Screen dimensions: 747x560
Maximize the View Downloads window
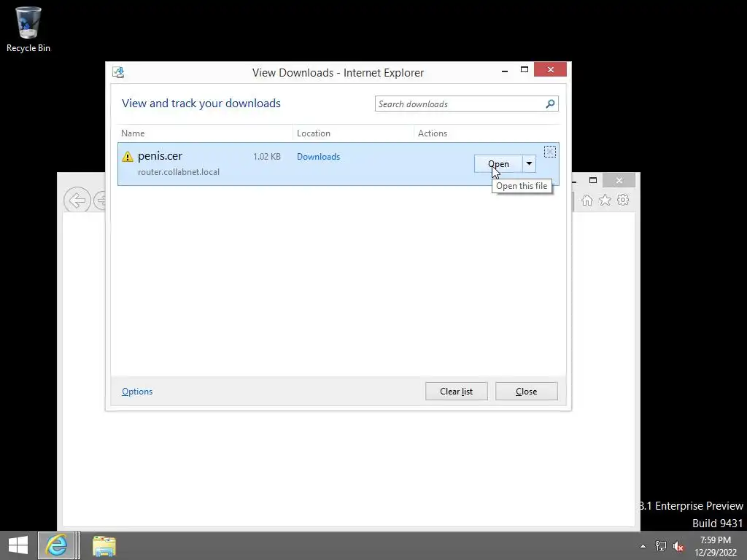(x=525, y=69)
